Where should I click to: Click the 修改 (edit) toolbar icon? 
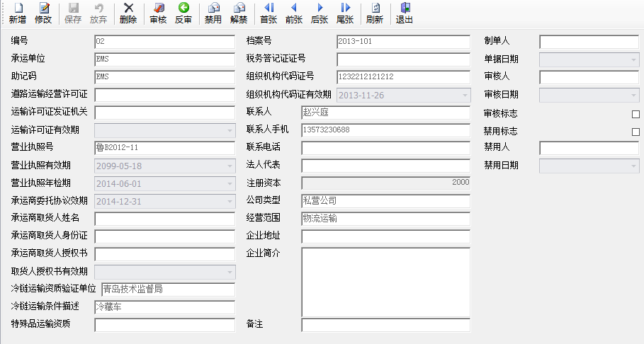click(x=43, y=13)
